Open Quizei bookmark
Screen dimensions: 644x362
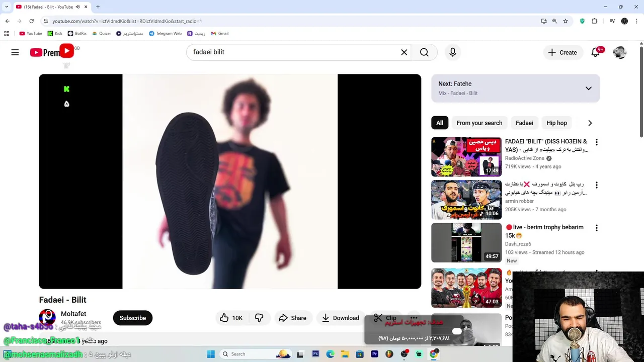click(x=101, y=34)
